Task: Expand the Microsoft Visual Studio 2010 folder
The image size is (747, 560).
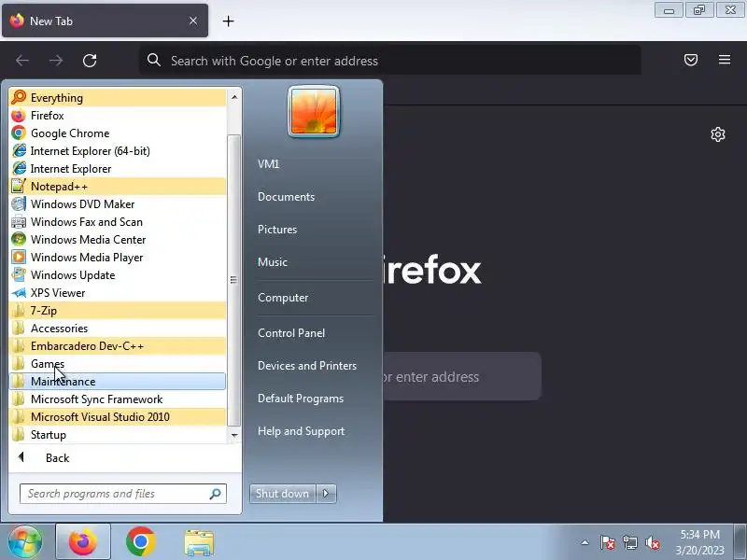Action: click(118, 416)
